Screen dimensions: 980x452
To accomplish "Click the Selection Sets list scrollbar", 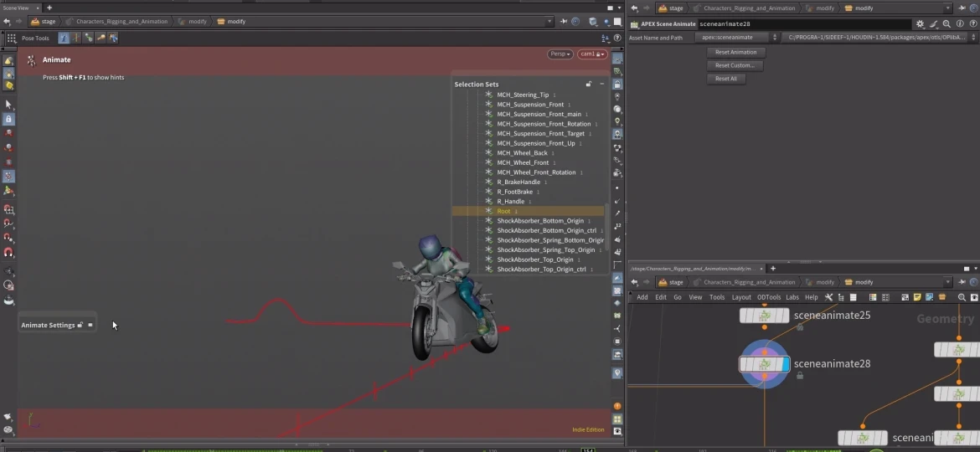I will 606,226.
